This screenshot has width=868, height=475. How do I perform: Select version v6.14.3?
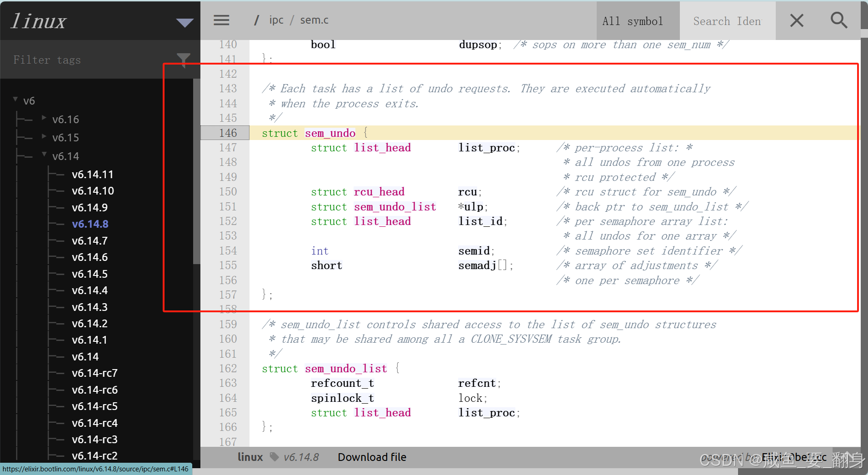point(90,307)
